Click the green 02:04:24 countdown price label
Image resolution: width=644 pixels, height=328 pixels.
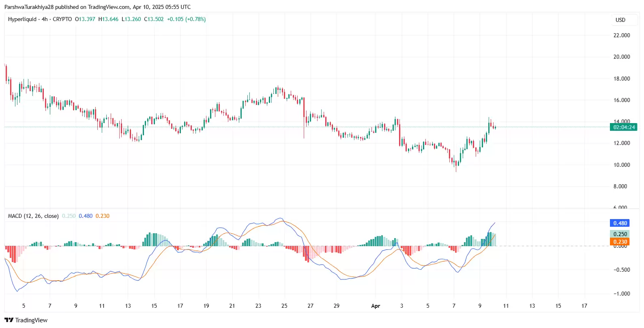(x=624, y=127)
